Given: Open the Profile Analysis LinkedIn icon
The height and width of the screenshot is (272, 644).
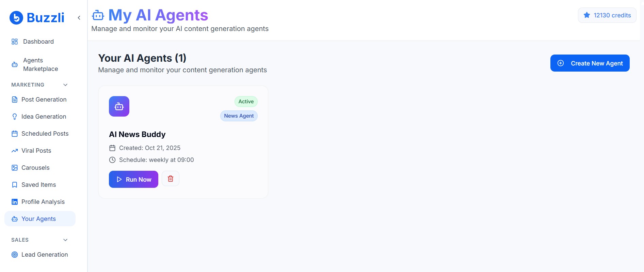Looking at the screenshot, I should [14, 201].
